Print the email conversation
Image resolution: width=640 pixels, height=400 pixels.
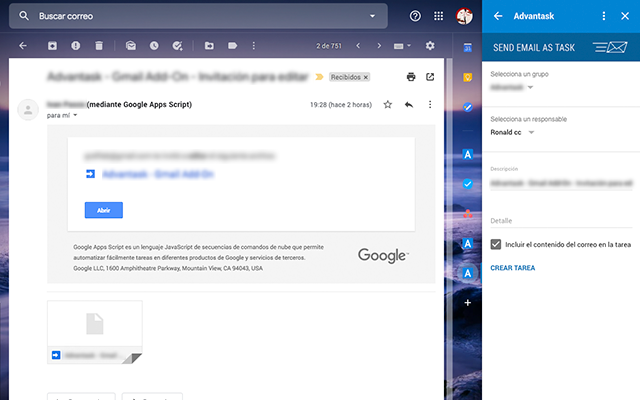click(411, 77)
